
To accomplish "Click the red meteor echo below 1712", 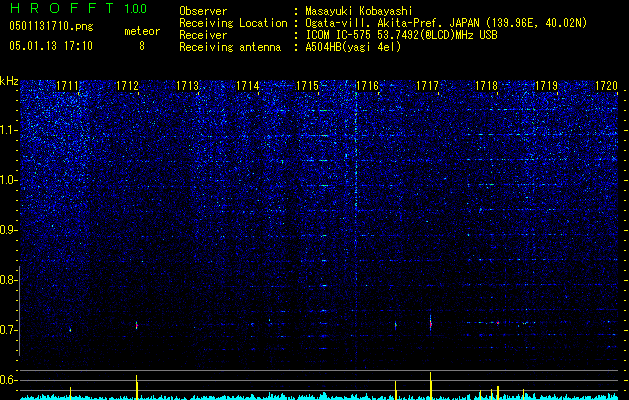I will [x=136, y=325].
